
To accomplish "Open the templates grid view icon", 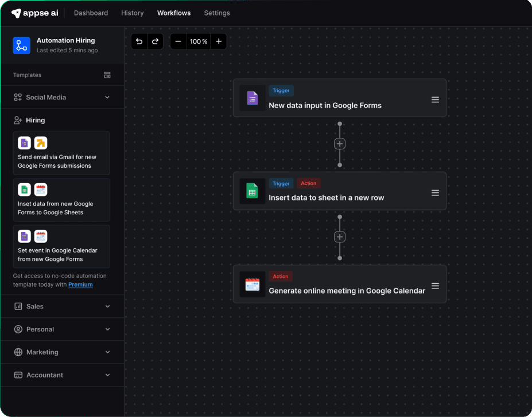I will 106,75.
